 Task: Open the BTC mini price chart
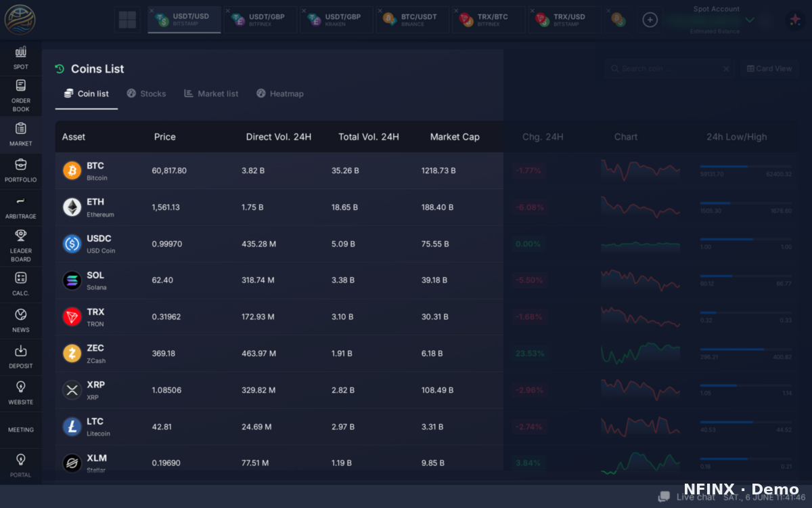[x=641, y=171]
